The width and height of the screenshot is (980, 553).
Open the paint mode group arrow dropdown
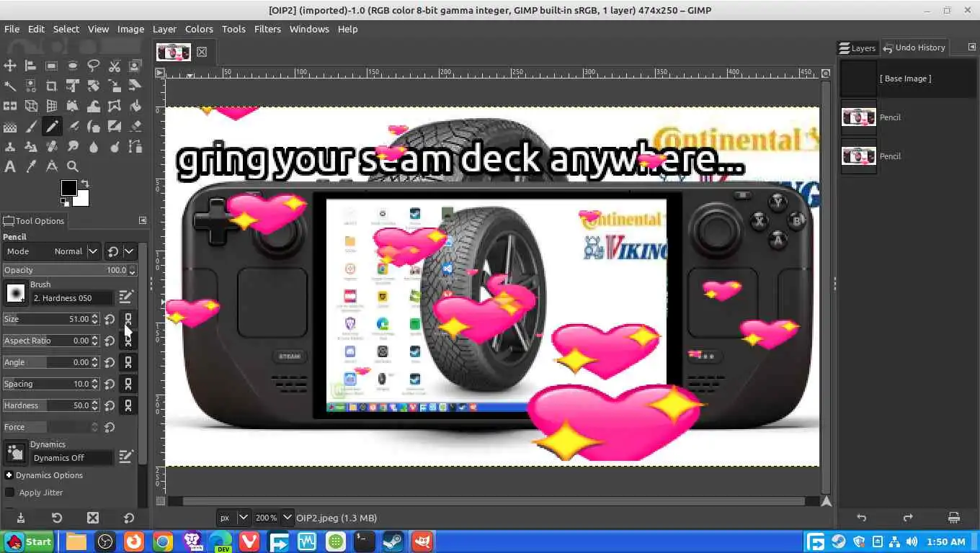129,251
